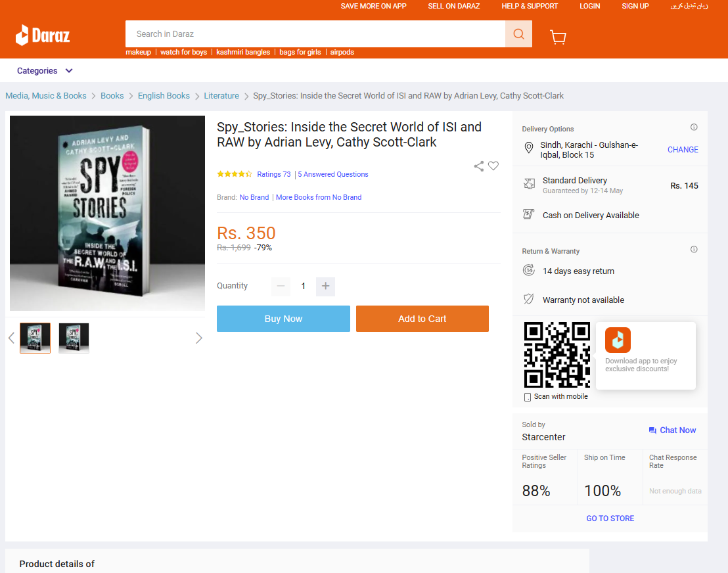The height and width of the screenshot is (573, 728).
Task: Click the Search in Daraz field
Action: (x=315, y=34)
